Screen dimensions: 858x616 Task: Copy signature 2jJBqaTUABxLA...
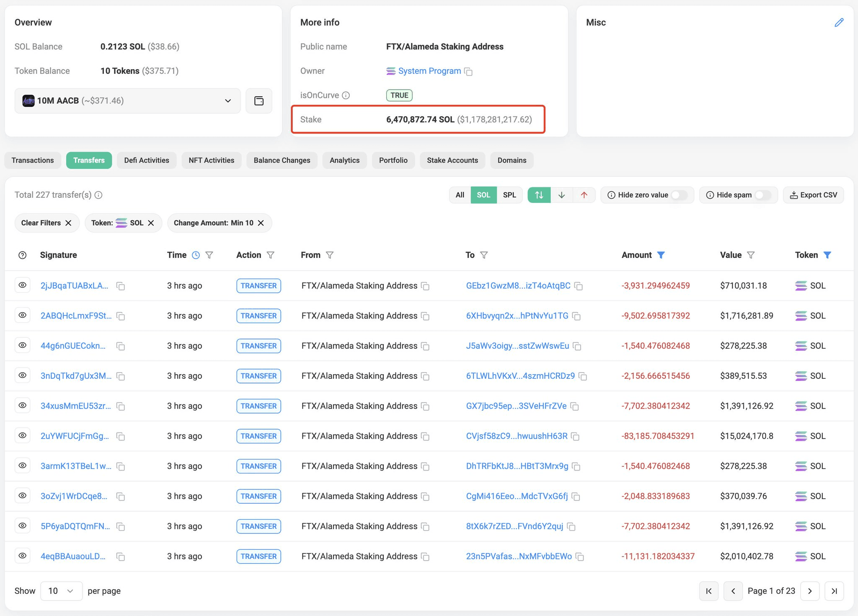click(121, 286)
